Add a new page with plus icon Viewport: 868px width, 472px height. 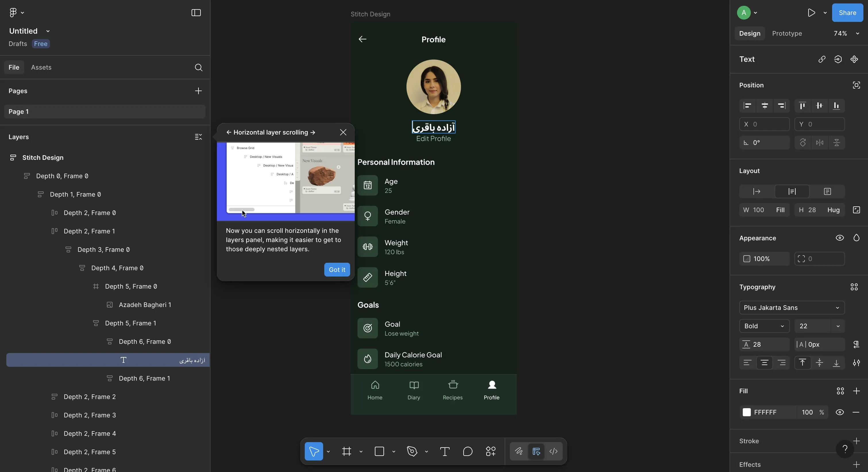[198, 91]
